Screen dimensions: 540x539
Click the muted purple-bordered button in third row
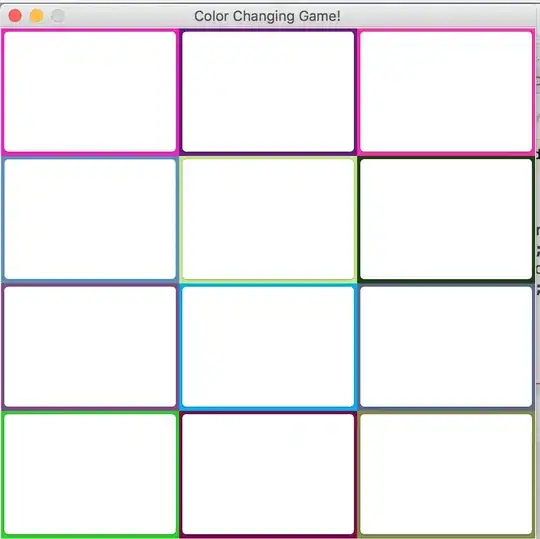tap(90, 347)
